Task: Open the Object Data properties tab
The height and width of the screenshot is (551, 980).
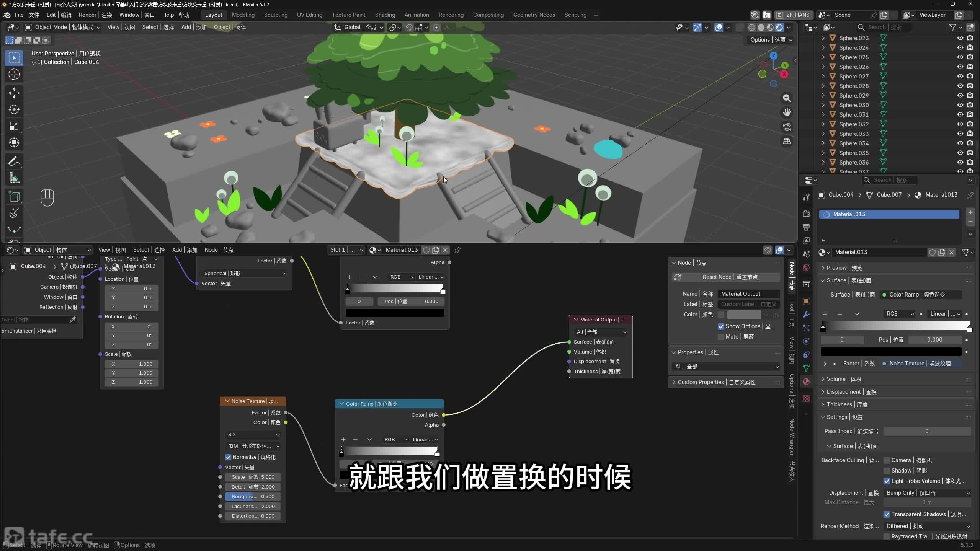Action: point(806,368)
